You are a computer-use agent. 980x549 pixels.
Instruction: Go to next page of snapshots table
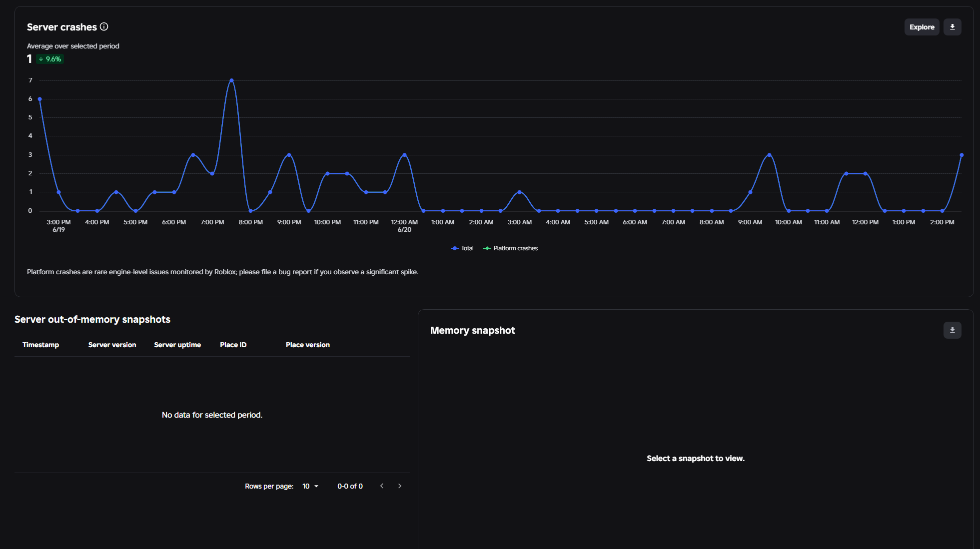(400, 486)
